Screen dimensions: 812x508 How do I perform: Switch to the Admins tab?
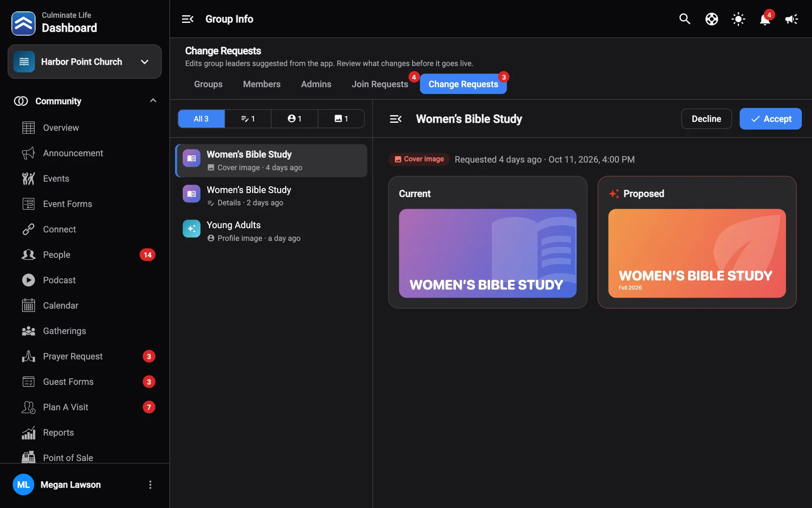point(316,84)
